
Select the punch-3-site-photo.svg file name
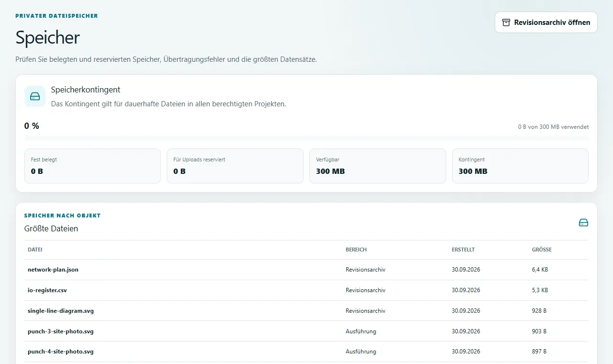[61, 331]
